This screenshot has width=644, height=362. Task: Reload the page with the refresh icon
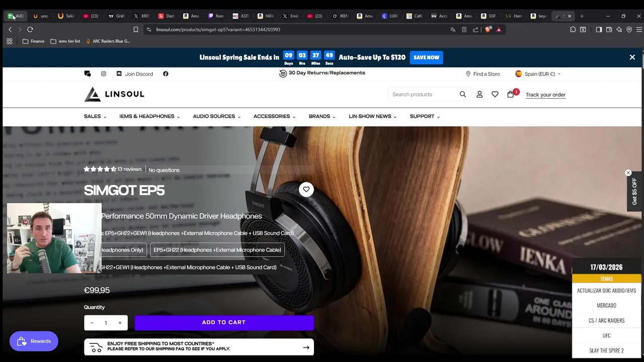click(x=30, y=30)
